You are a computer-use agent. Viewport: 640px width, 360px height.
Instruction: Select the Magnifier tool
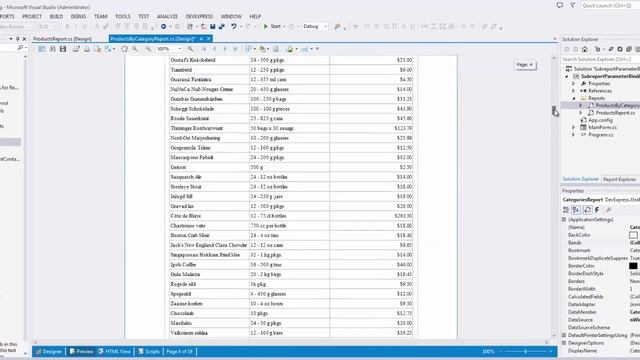[135, 49]
